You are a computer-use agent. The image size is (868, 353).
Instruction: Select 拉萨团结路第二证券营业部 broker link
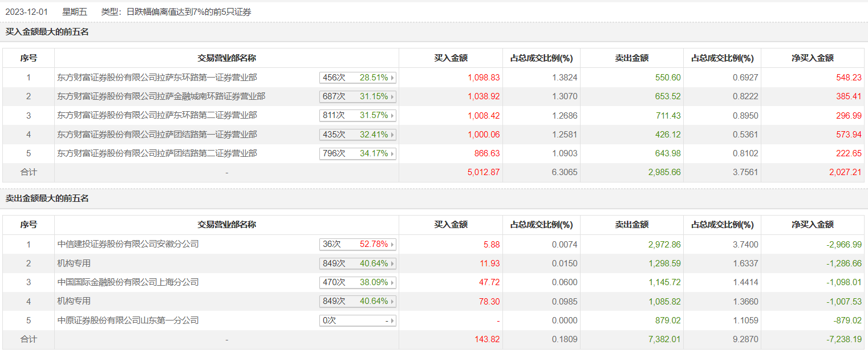tap(157, 153)
